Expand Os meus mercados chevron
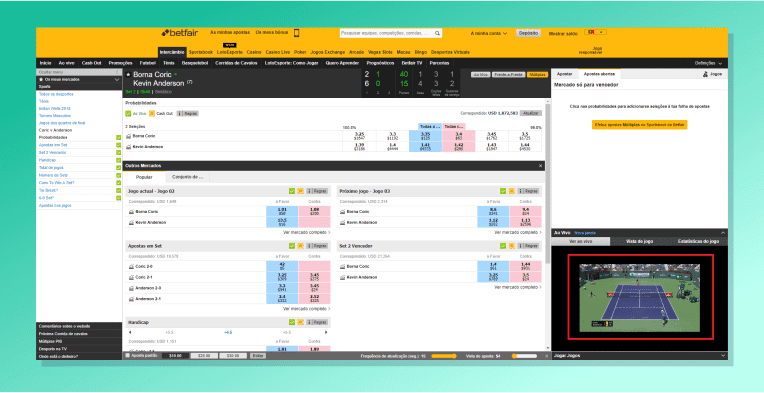The height and width of the screenshot is (393, 764). point(117,79)
